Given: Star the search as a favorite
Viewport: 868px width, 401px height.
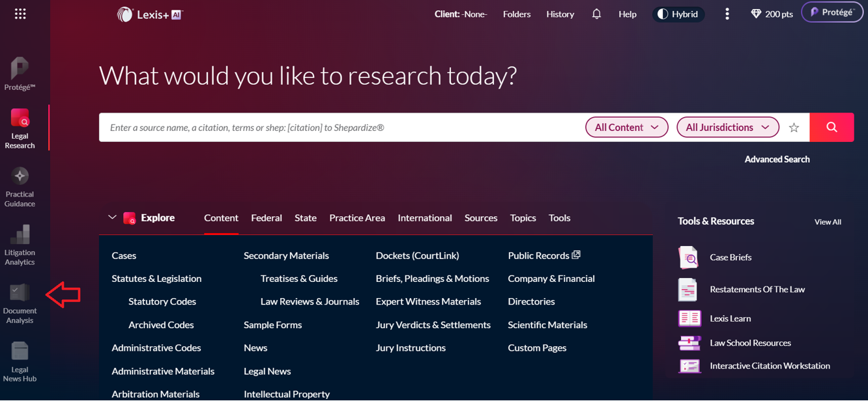Looking at the screenshot, I should (x=794, y=128).
